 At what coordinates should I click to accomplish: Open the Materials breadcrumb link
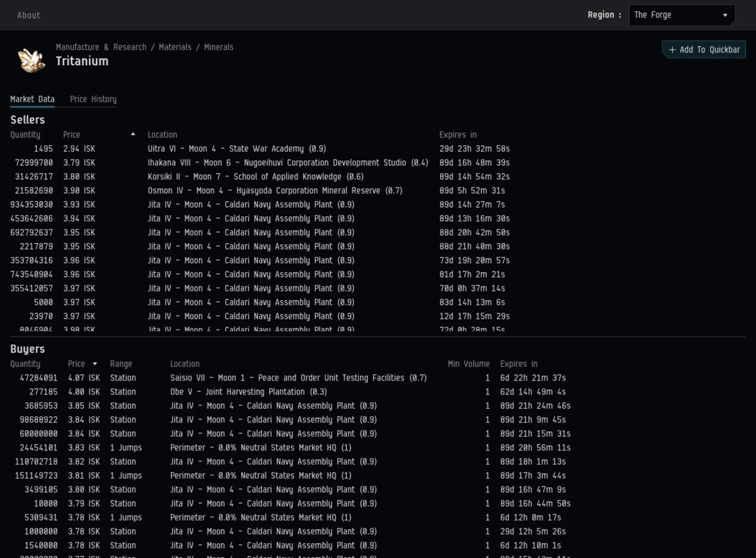[175, 47]
